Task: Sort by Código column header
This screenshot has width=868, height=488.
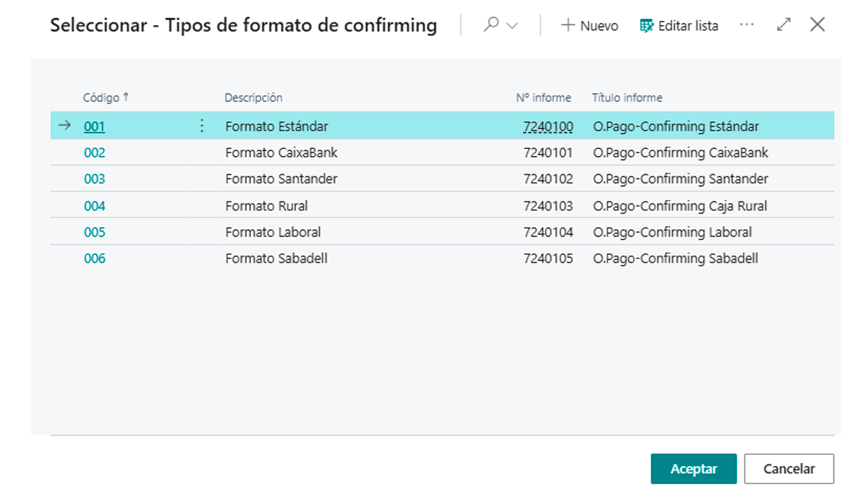Action: [101, 98]
